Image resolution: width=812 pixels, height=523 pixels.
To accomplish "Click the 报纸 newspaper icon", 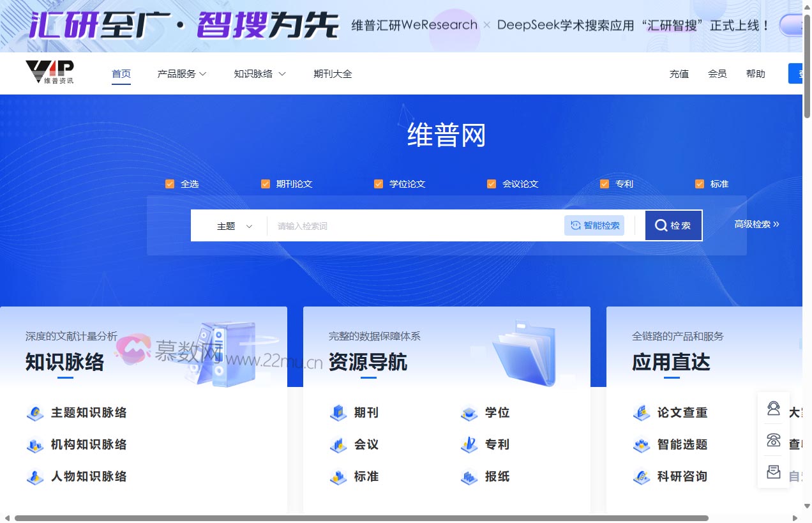I will (x=469, y=476).
